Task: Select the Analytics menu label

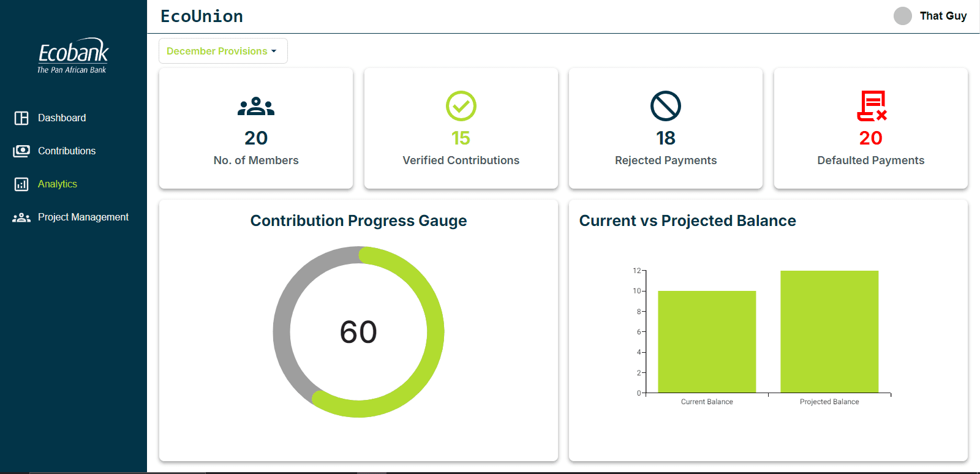Action: coord(58,184)
